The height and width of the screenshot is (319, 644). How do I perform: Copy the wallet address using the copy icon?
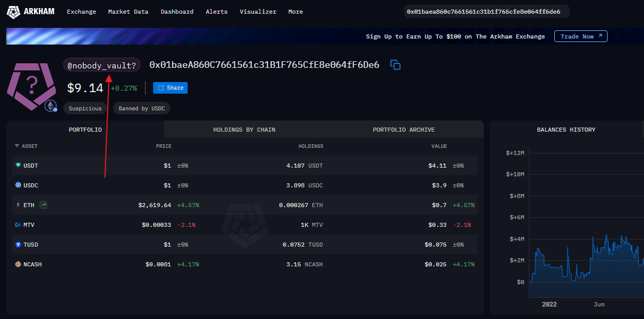(396, 65)
